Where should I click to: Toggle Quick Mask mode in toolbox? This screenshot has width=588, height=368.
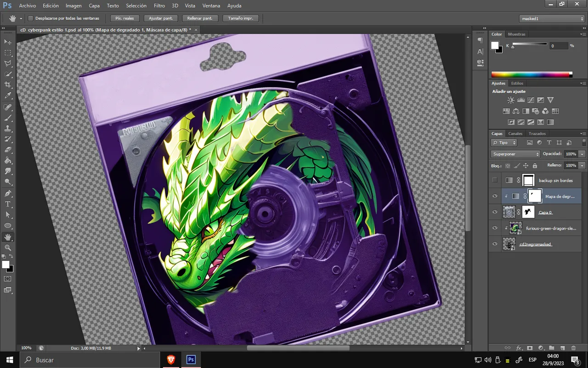tap(8, 279)
